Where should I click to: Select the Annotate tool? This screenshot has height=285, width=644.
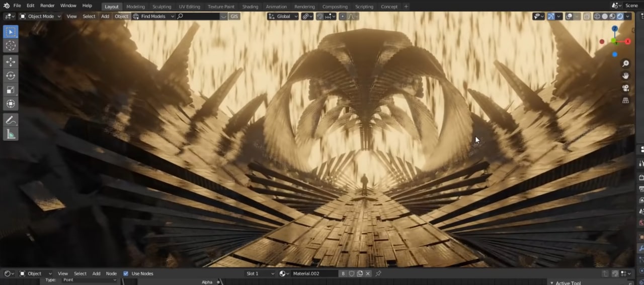click(11, 120)
